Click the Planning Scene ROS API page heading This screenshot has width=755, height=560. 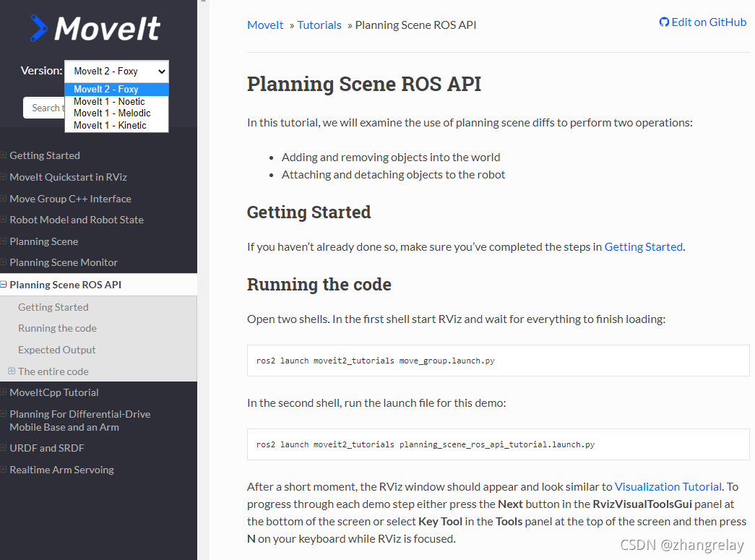click(x=364, y=84)
